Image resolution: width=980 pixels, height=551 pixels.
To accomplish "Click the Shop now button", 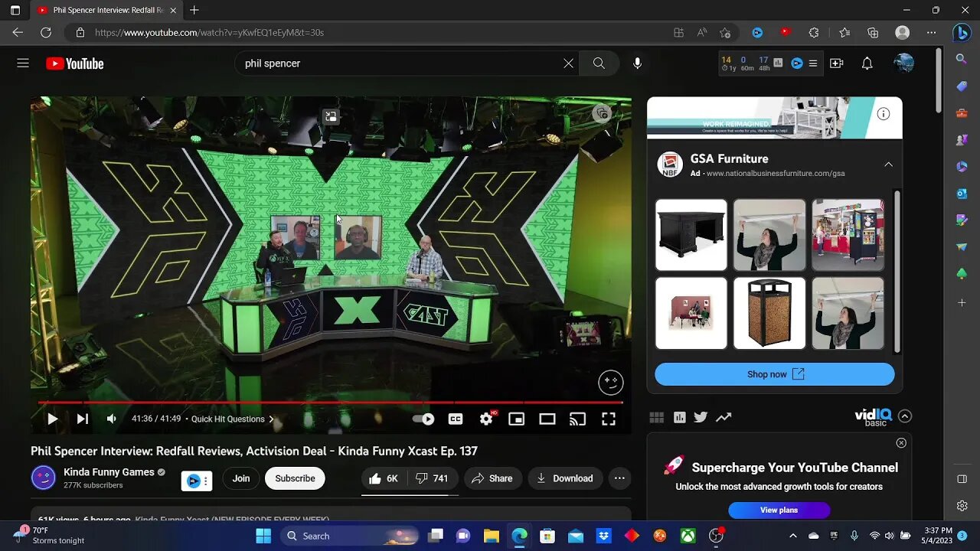I will (775, 374).
